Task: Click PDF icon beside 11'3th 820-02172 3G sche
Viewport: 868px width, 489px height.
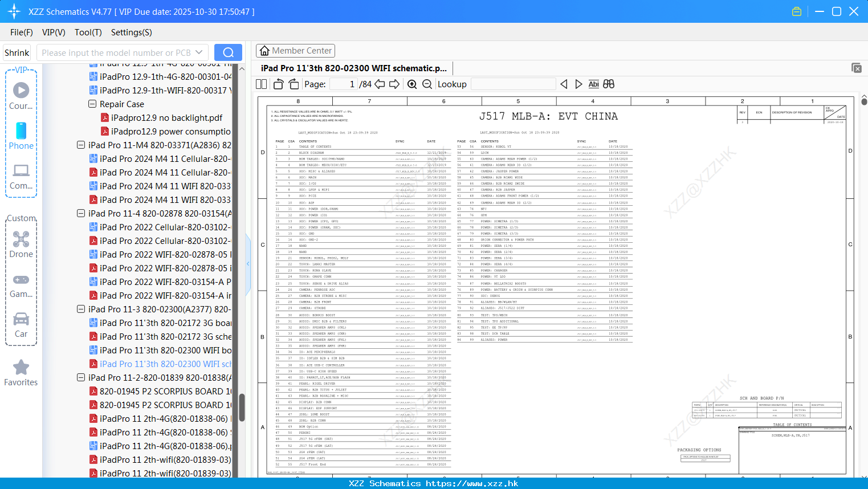Action: point(93,336)
